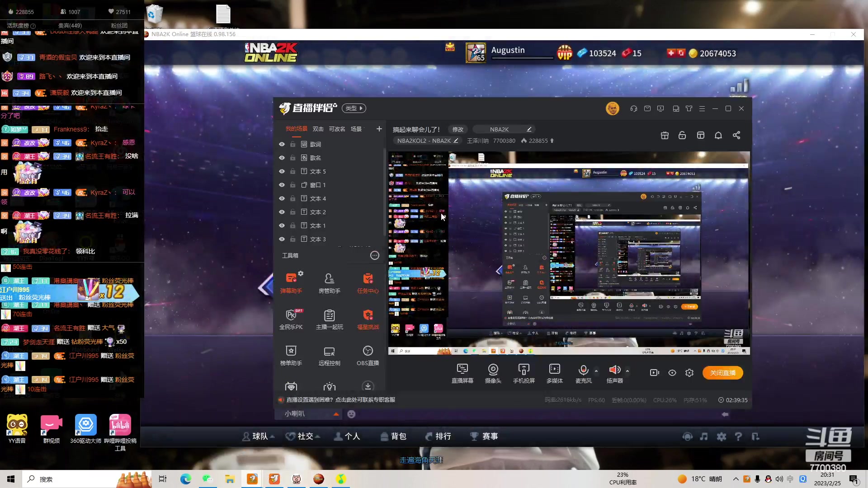Open the 房管助手 room manager tool
This screenshot has width=868, height=488.
tap(329, 282)
